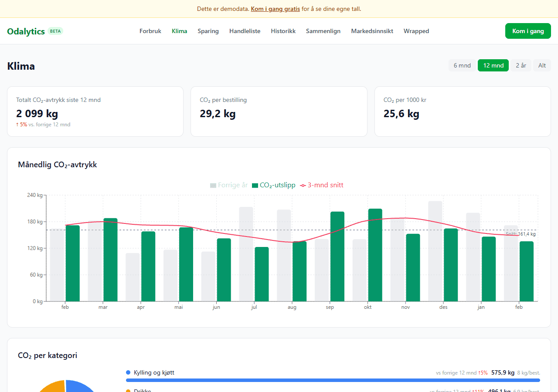Choose the Alt time range

542,65
